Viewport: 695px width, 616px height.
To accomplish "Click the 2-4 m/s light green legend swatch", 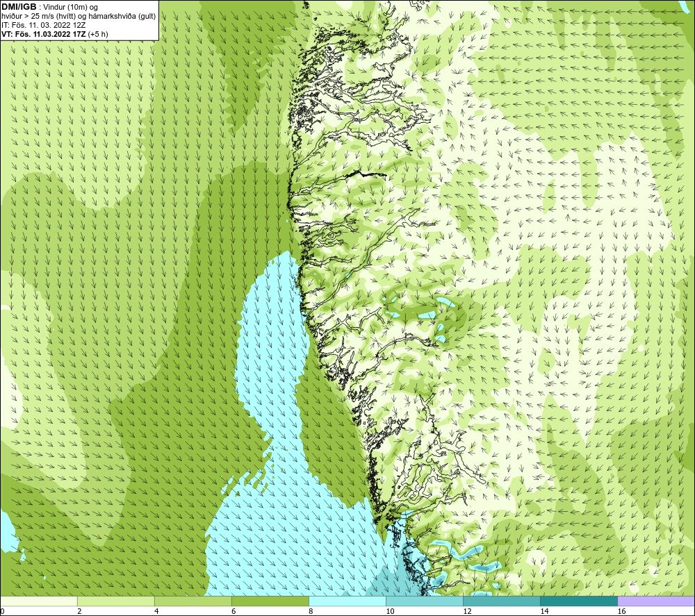I will pos(116,601).
